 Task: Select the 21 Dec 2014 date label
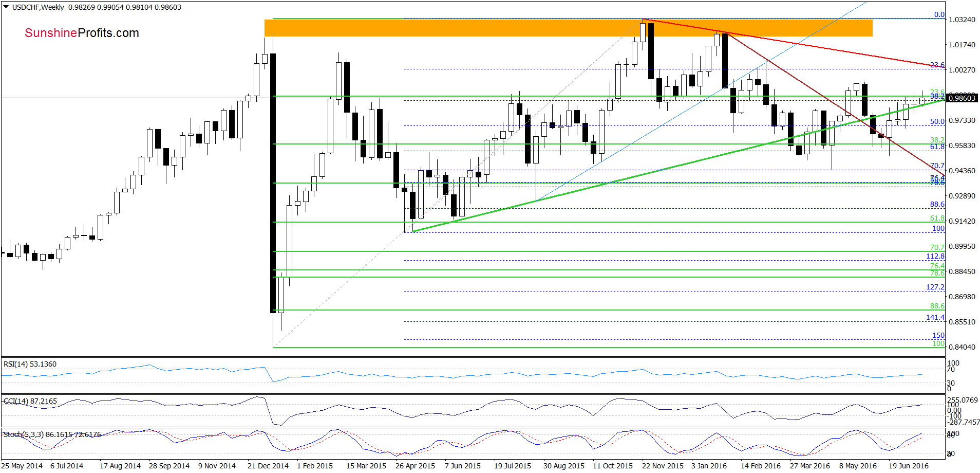(268, 466)
